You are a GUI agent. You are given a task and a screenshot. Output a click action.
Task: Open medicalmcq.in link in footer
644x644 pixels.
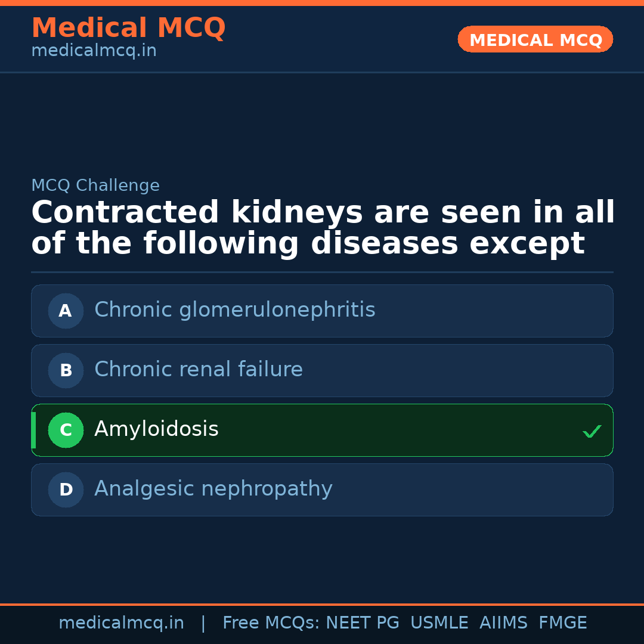pyautogui.click(x=121, y=623)
